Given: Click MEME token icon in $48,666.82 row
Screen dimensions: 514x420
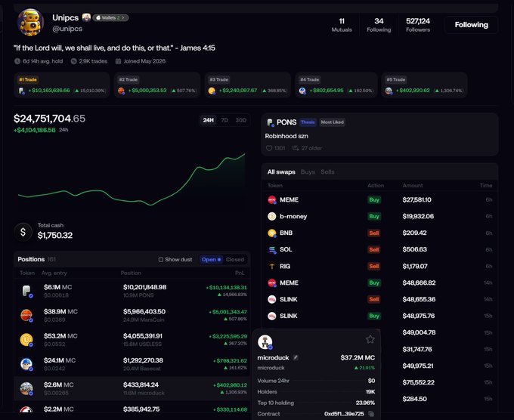Looking at the screenshot, I should [272, 283].
